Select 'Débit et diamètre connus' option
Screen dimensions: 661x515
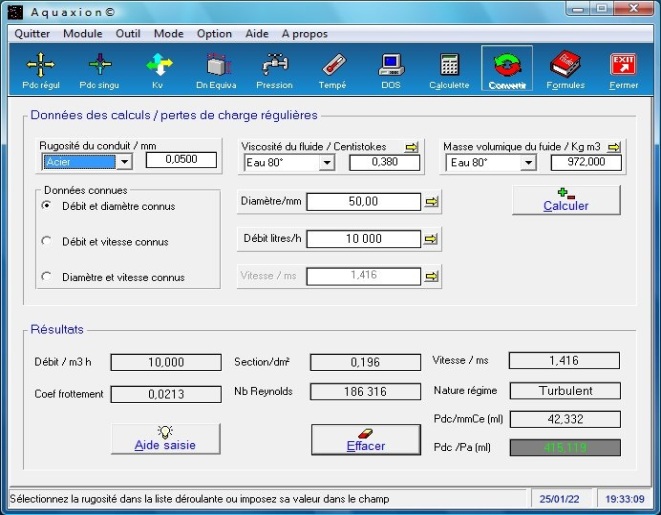[x=47, y=206]
